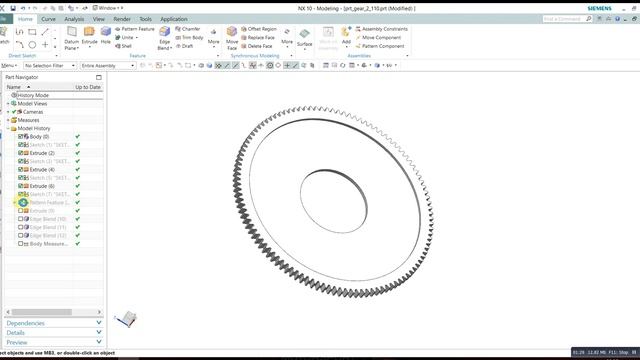Expand the Dependencies section
The image size is (640, 360).
pos(53,323)
